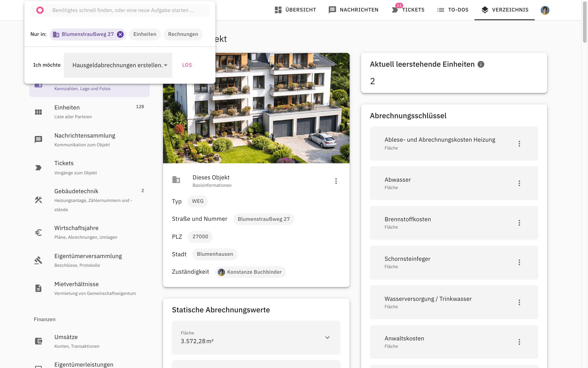
Task: Click the Abwasser key card
Action: pyautogui.click(x=454, y=183)
